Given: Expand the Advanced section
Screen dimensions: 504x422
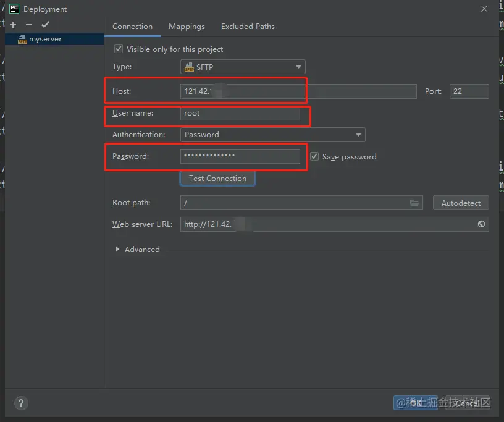Looking at the screenshot, I should (117, 250).
